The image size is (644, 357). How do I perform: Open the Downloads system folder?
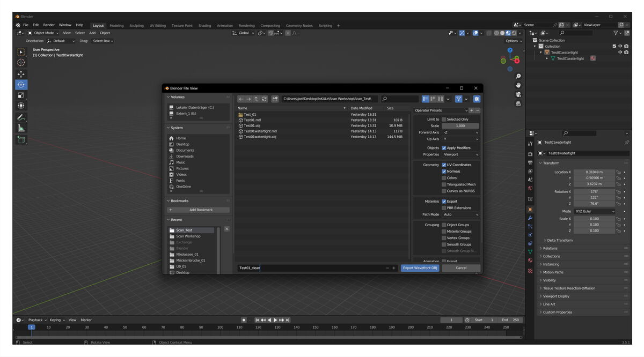(185, 157)
